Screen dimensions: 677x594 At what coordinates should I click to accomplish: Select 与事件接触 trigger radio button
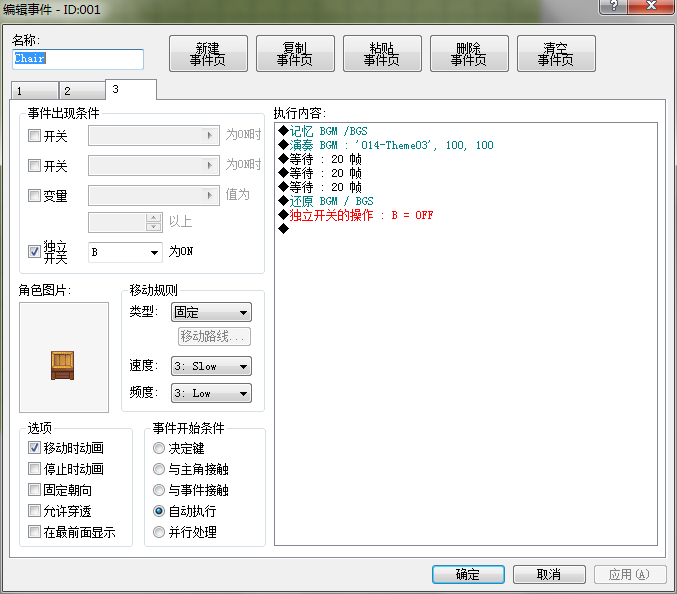159,490
